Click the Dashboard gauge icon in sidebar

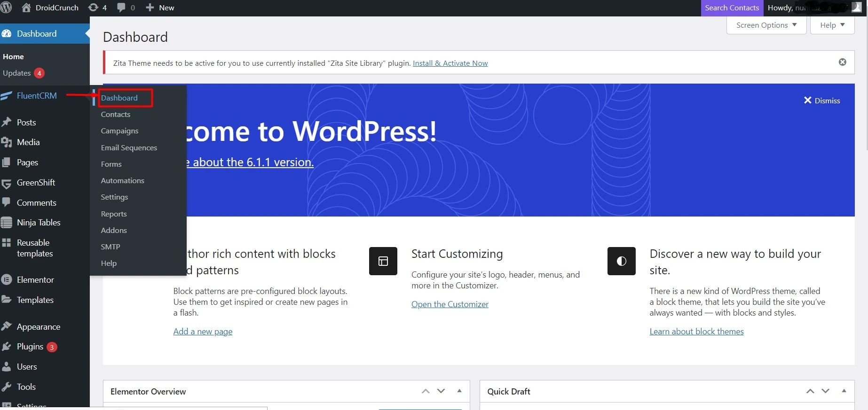[7, 33]
